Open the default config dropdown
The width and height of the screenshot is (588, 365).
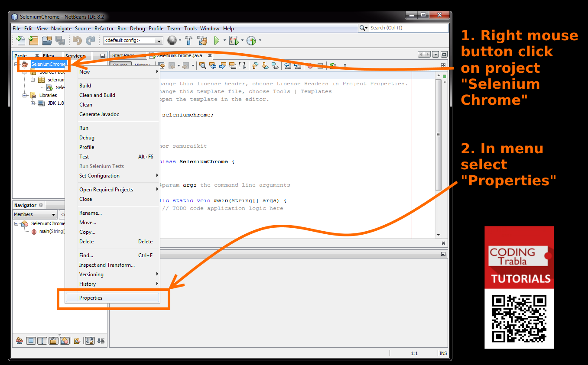[133, 40]
